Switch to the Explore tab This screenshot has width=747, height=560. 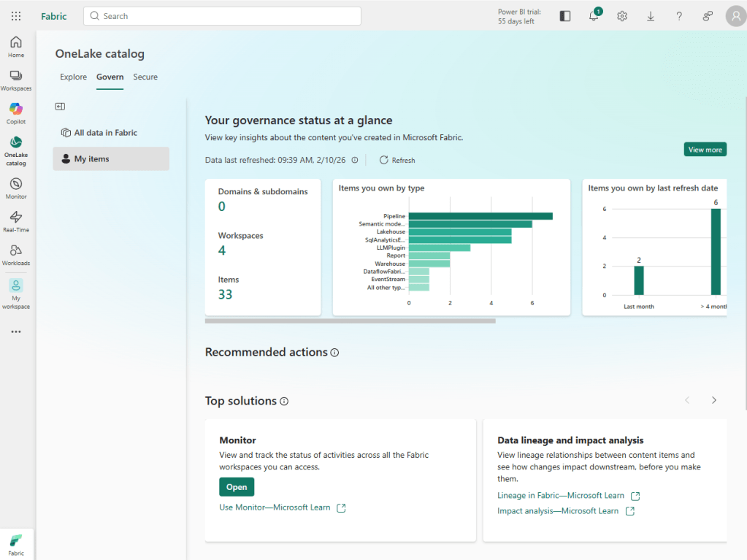(x=73, y=77)
